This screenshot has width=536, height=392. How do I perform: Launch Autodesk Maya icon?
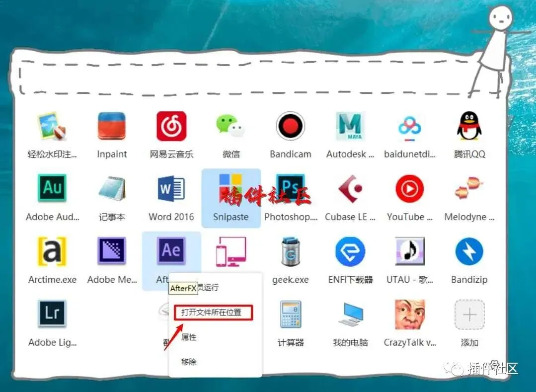pyautogui.click(x=350, y=126)
